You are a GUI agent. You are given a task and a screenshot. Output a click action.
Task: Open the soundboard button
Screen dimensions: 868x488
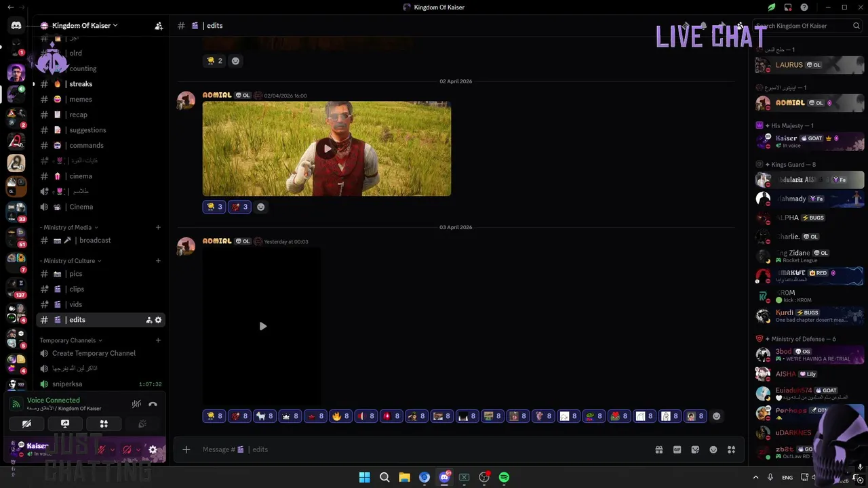click(142, 424)
